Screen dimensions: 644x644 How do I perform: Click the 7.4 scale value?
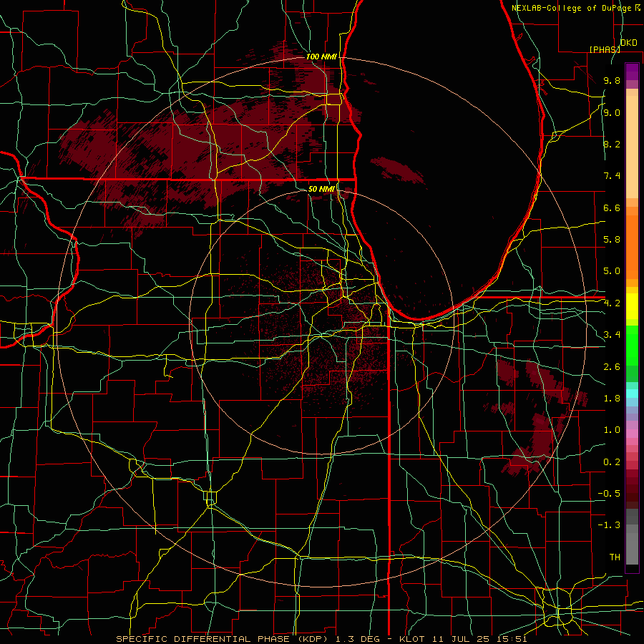[612, 176]
